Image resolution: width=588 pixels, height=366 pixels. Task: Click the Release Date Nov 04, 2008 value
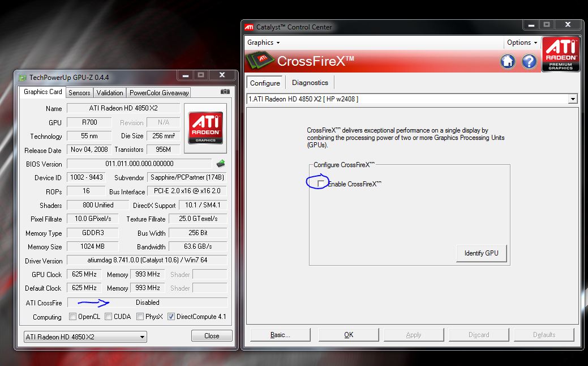[89, 150]
